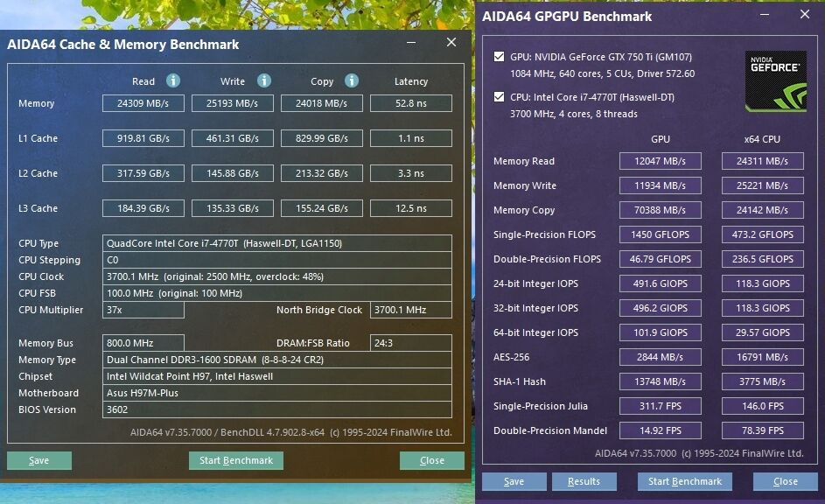Click GPU Single-Precision FLOPS value 1450 GFLOPS
This screenshot has height=504, width=825.
(661, 234)
